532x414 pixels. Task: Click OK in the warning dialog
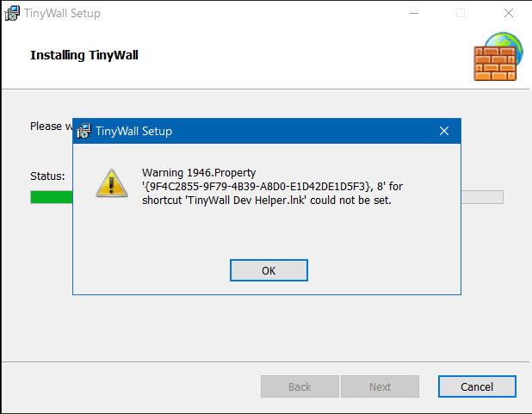[269, 270]
